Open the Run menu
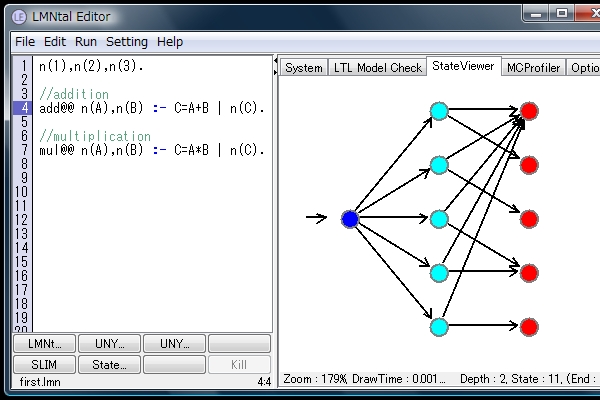Viewport: 600px width, 400px height. coord(86,42)
